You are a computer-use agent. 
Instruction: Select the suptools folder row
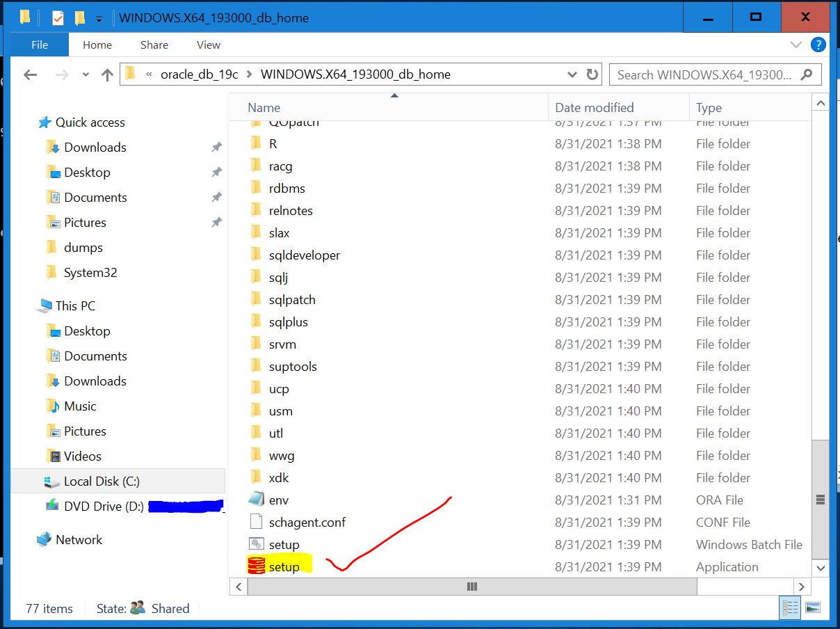520,366
